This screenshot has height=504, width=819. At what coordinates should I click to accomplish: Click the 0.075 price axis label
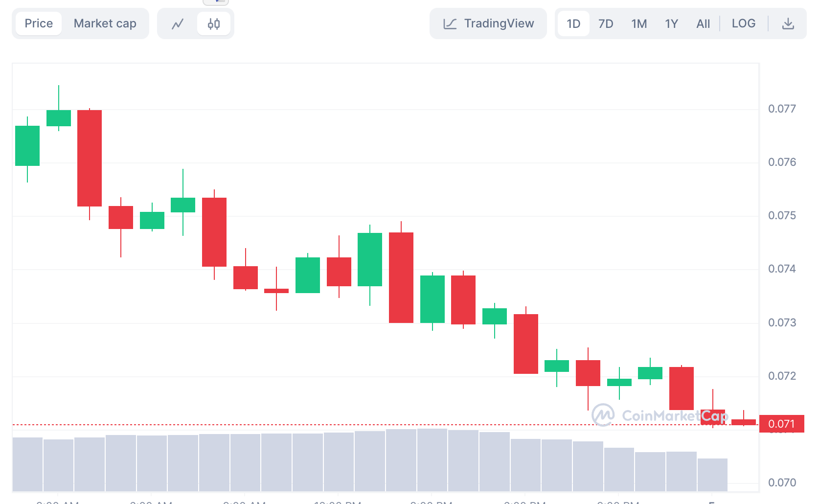point(782,215)
